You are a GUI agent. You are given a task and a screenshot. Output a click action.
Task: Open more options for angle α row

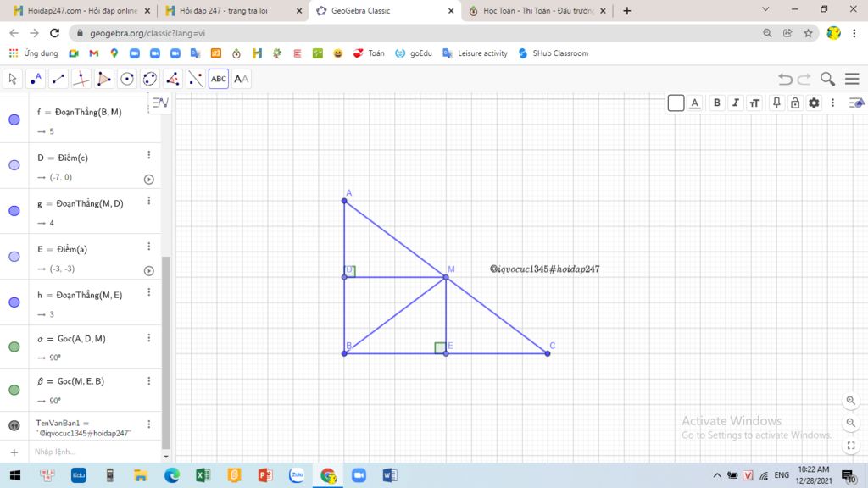coord(149,337)
